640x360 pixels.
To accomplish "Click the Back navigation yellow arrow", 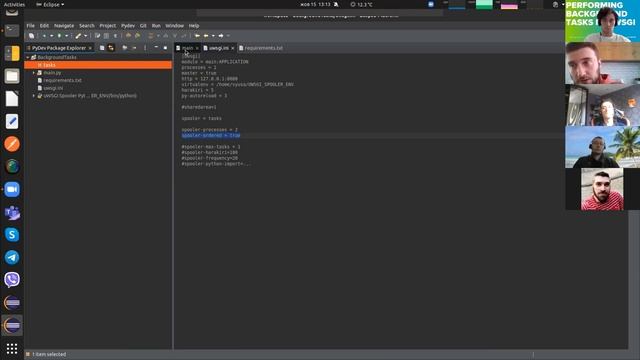I will 206,36.
